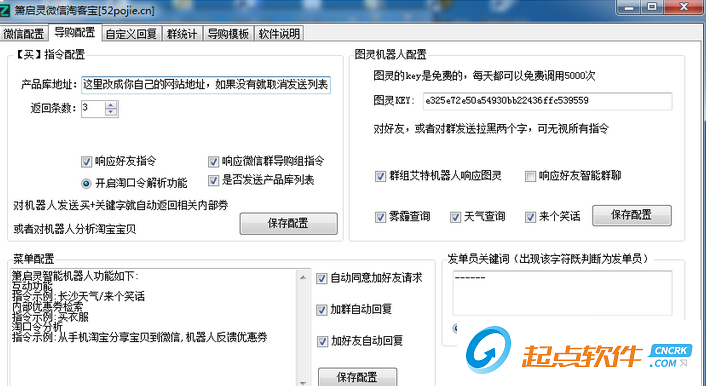Click the 菜单配置 scrollbar up arrow

[x=303, y=277]
